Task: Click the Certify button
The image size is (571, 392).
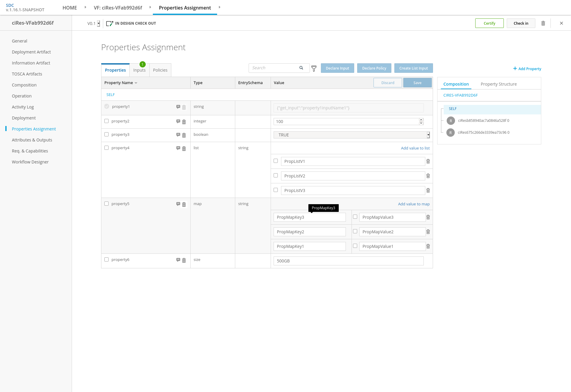Action: pos(489,23)
